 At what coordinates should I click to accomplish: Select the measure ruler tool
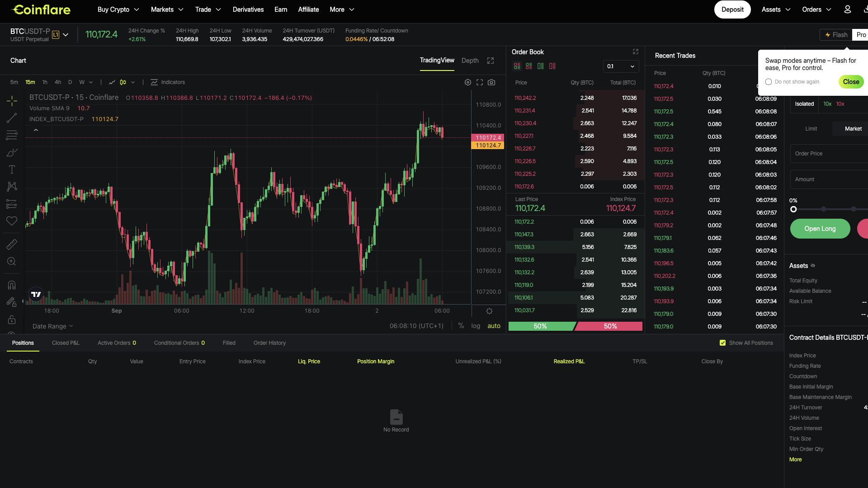pos(11,244)
